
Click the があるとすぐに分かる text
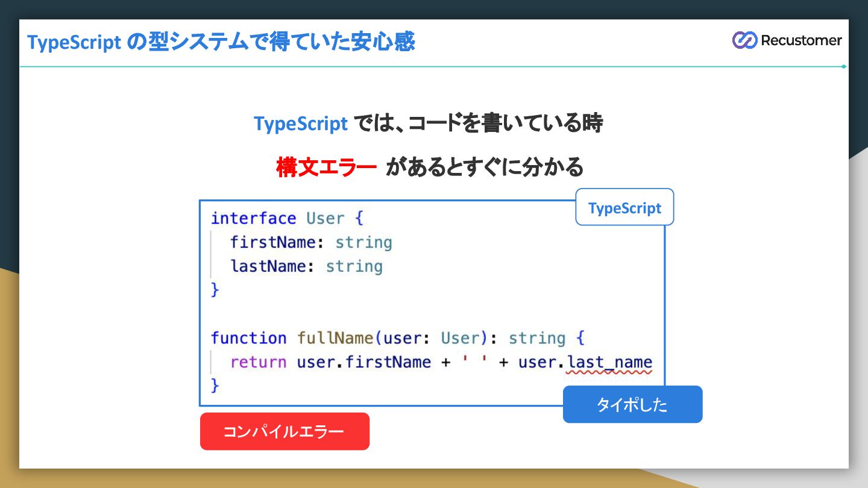[x=485, y=167]
